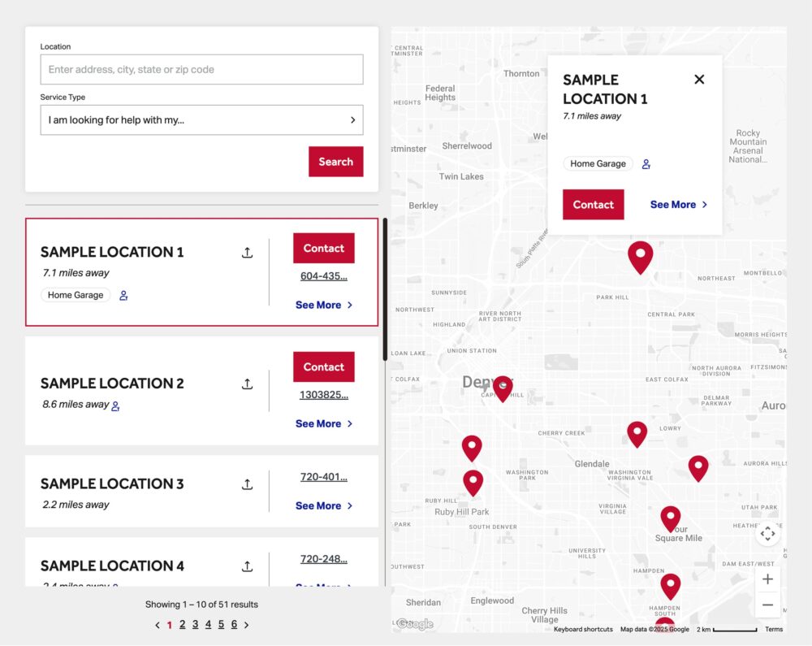This screenshot has width=812, height=646.
Task: Click the share icon for Sample Location 1
Action: (x=248, y=253)
